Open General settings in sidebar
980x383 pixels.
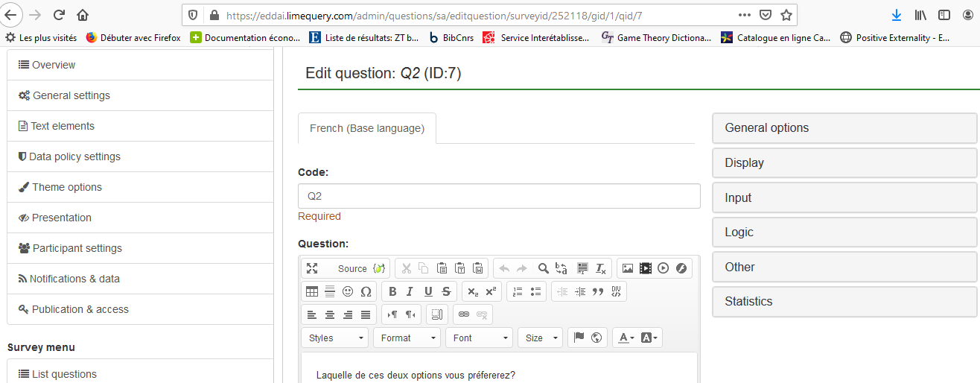tap(71, 95)
